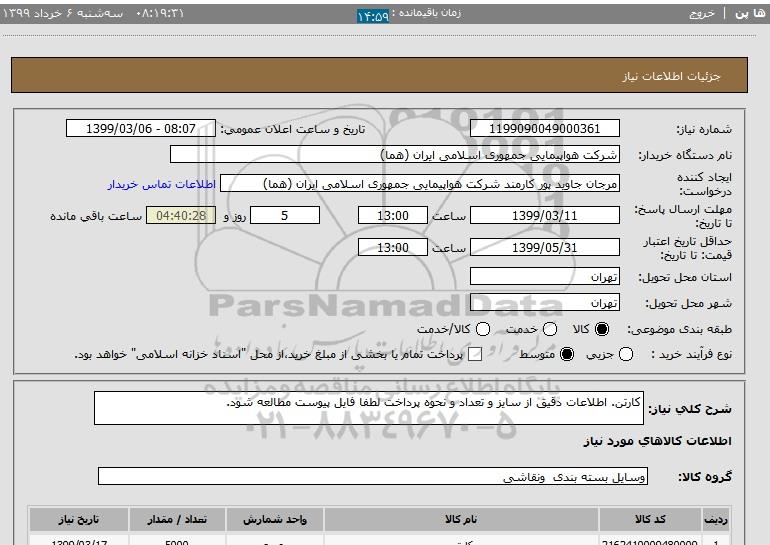The width and height of the screenshot is (770, 545).
Task: Click the ردیف column header
Action: pyautogui.click(x=716, y=519)
